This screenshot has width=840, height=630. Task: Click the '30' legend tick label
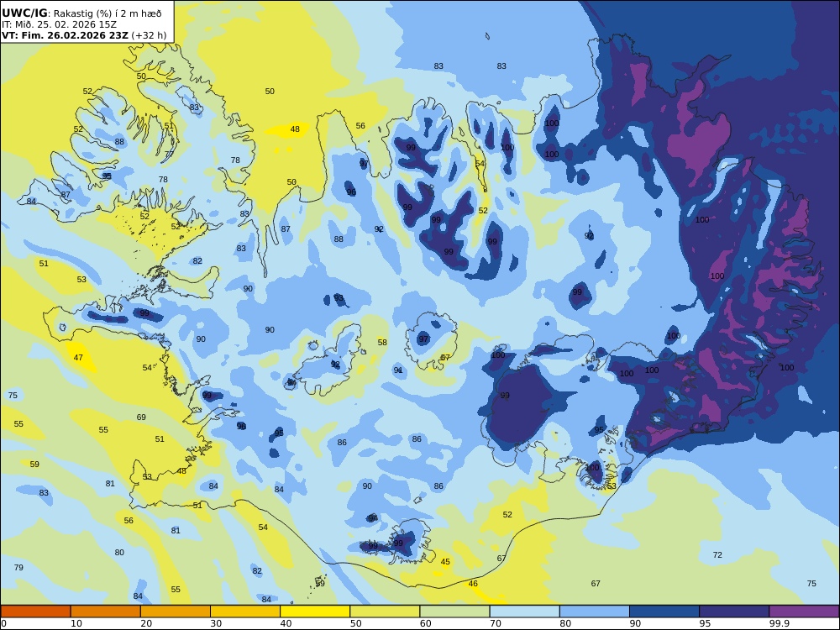(216, 623)
